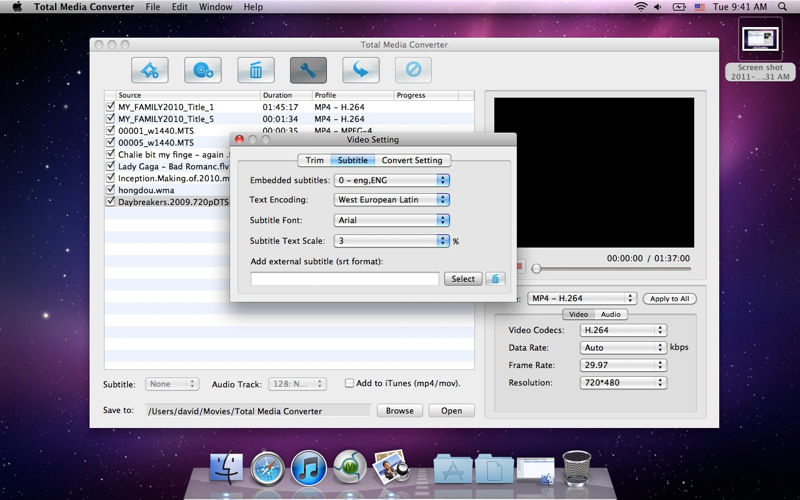Uncheck MY_FAMILY2010_Title_1 checkbox

click(110, 106)
